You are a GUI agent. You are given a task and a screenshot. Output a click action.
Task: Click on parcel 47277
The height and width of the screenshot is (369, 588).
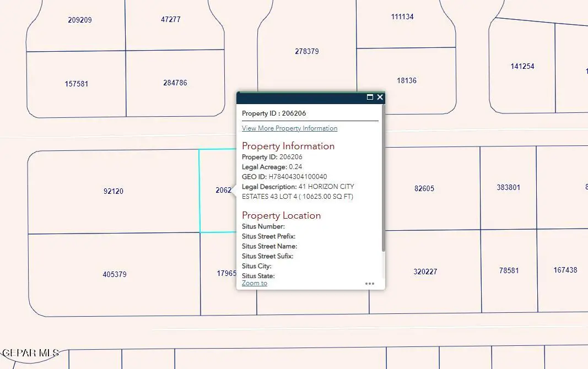pos(170,19)
